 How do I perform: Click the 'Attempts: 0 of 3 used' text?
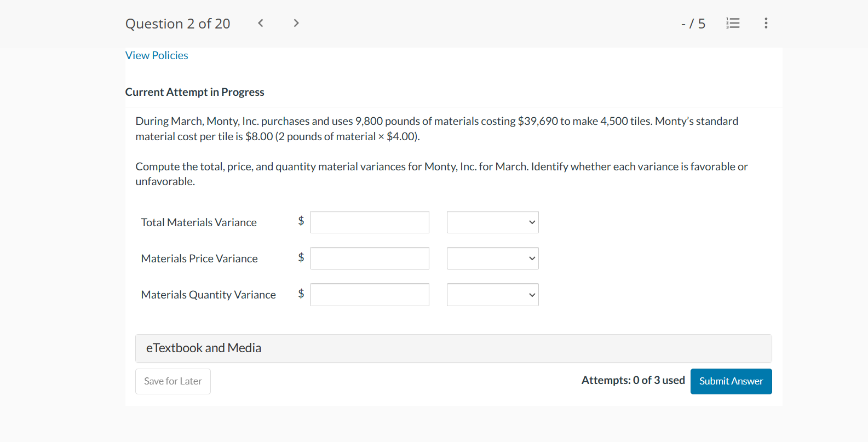pos(633,380)
